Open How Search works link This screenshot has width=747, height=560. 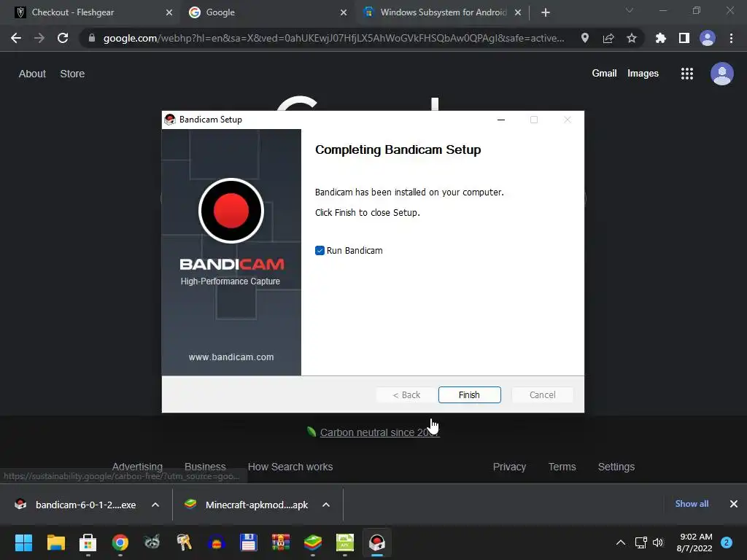pos(290,467)
